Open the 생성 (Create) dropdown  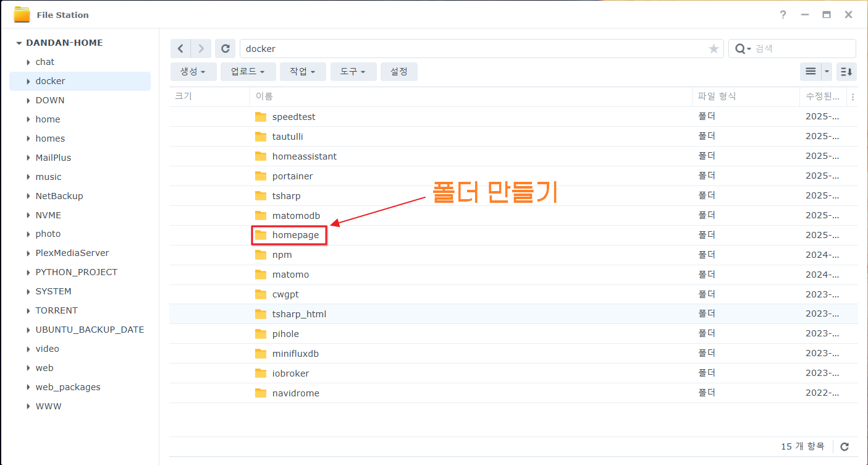(193, 72)
